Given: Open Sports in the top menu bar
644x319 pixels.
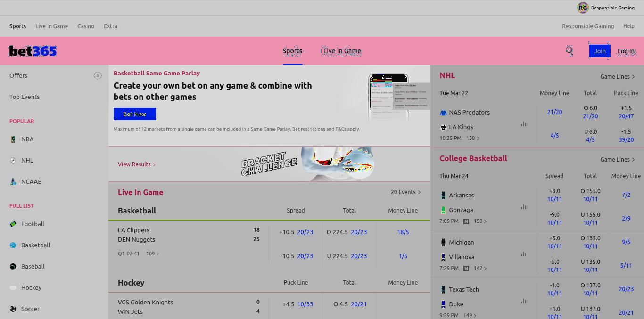Looking at the screenshot, I should point(18,26).
